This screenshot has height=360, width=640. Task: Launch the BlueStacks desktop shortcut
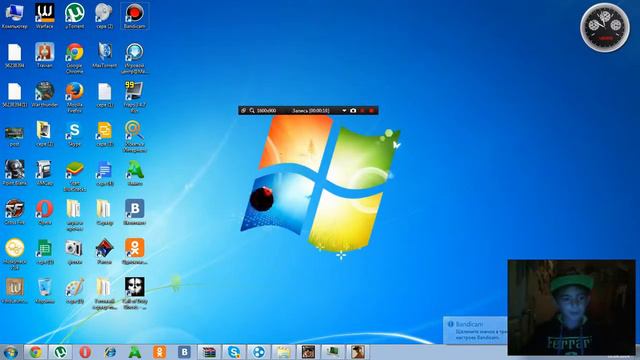(x=75, y=176)
